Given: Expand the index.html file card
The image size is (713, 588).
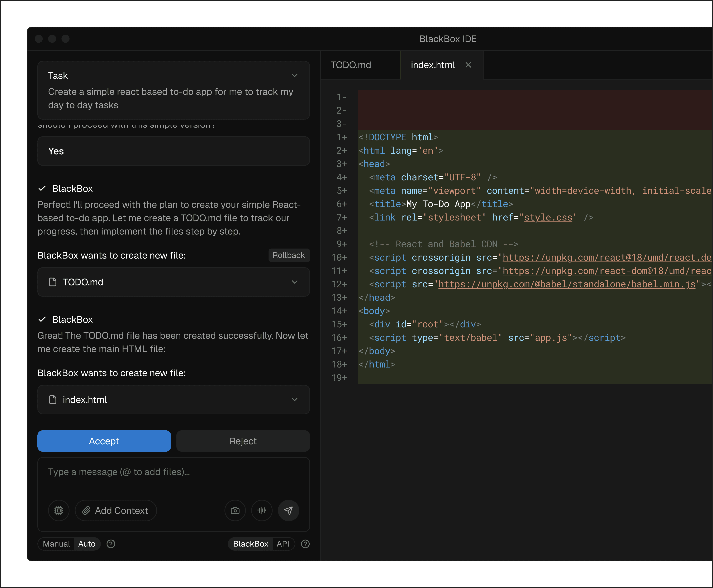Looking at the screenshot, I should coord(295,400).
